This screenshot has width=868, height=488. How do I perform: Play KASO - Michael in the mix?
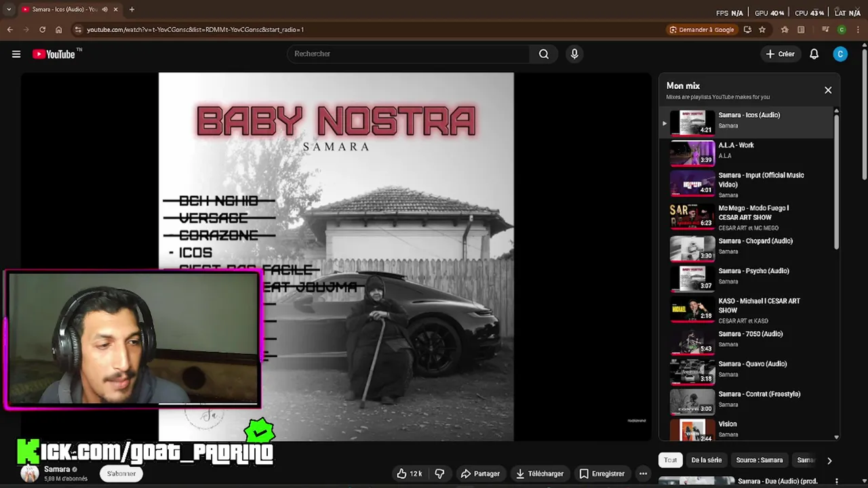(x=746, y=310)
